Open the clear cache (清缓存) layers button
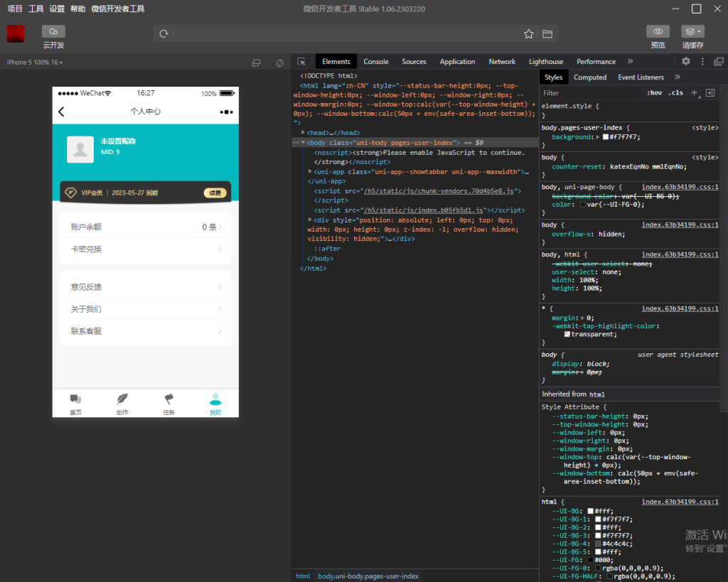This screenshot has height=582, width=728. (692, 31)
